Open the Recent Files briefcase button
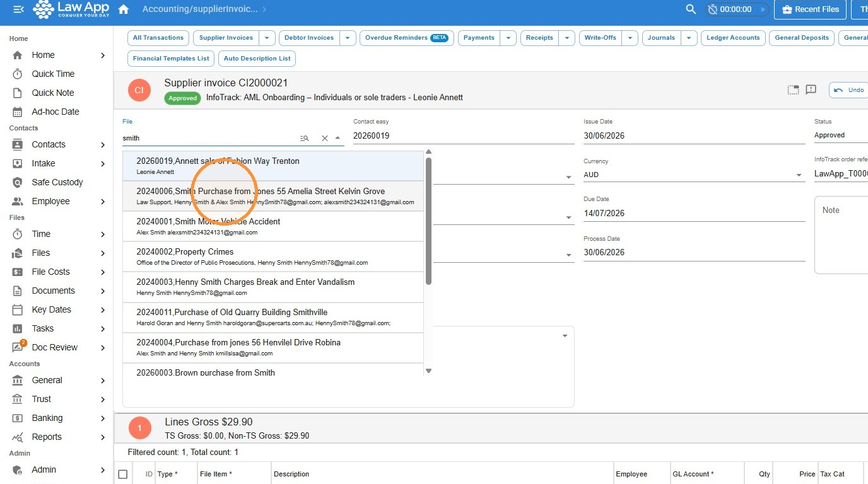Screen dimensions: 868x484 tap(810, 9)
